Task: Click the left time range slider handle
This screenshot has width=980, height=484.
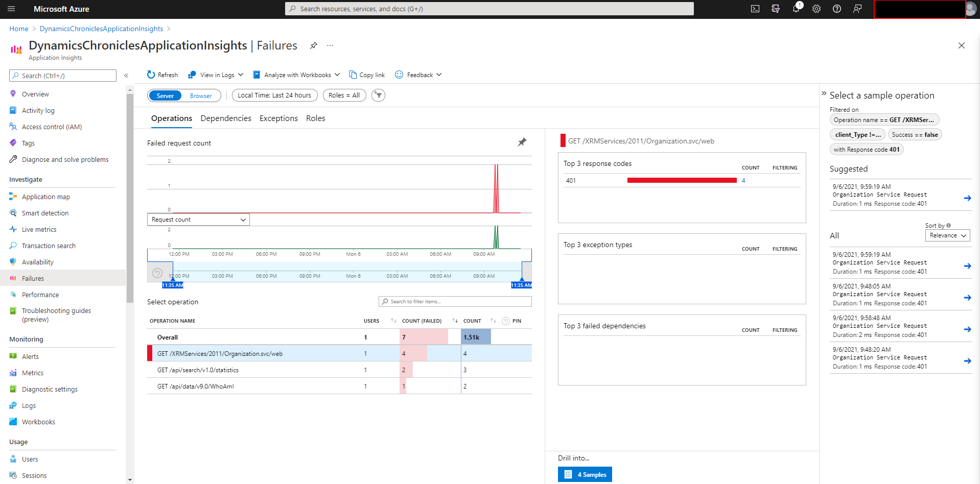Action: click(173, 278)
